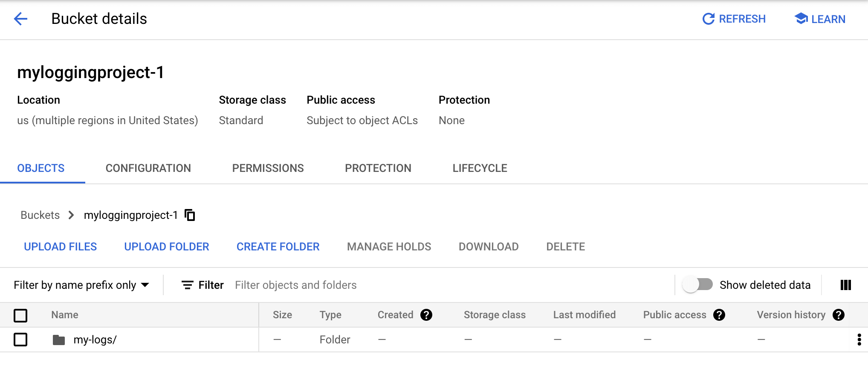Click the help icon beside Public access
The height and width of the screenshot is (366, 868).
719,315
